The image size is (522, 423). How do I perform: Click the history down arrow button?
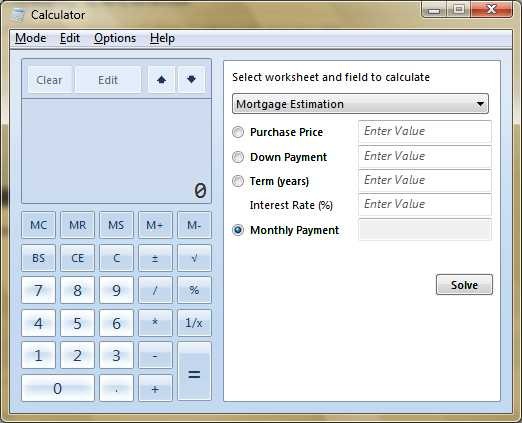pyautogui.click(x=191, y=80)
